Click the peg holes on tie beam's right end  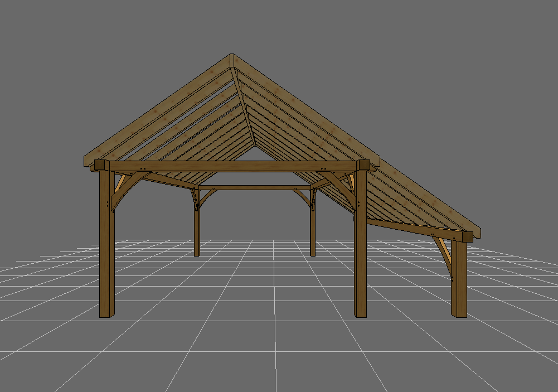(323, 168)
